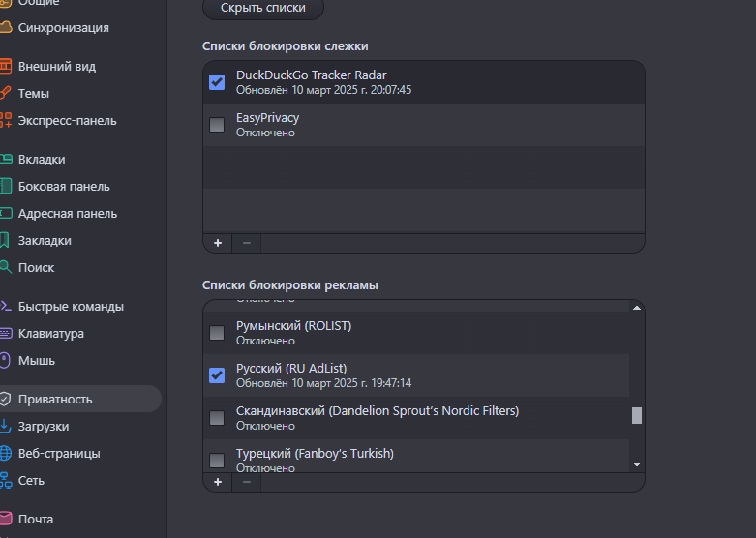The height and width of the screenshot is (538, 756).
Task: Open Сеть settings section
Action: [x=31, y=480]
